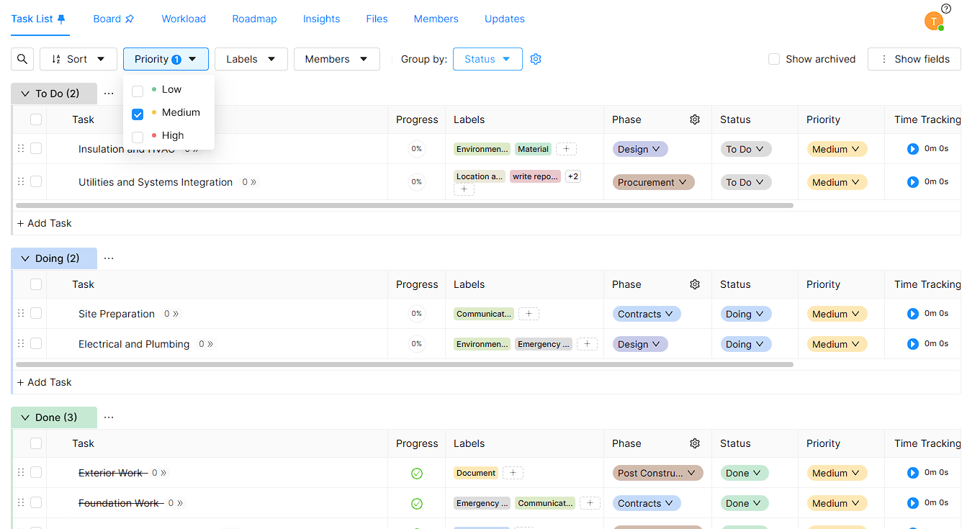Open the help question mark icon

click(x=946, y=9)
